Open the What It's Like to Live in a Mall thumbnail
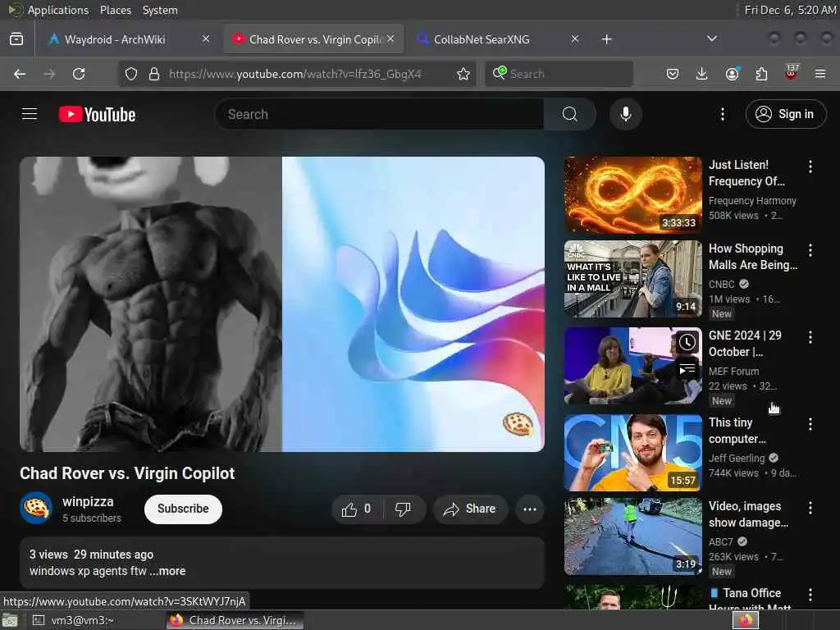The width and height of the screenshot is (840, 630). (x=632, y=279)
